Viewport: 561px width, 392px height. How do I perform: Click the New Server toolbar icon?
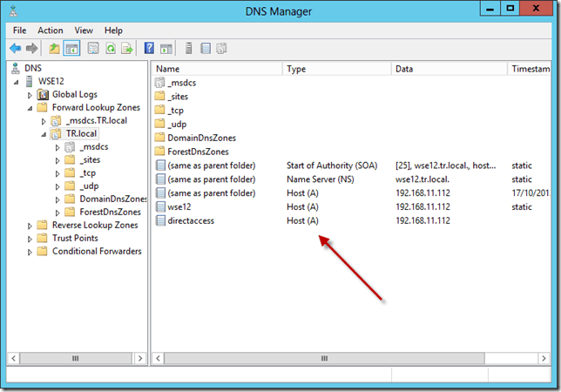point(186,48)
